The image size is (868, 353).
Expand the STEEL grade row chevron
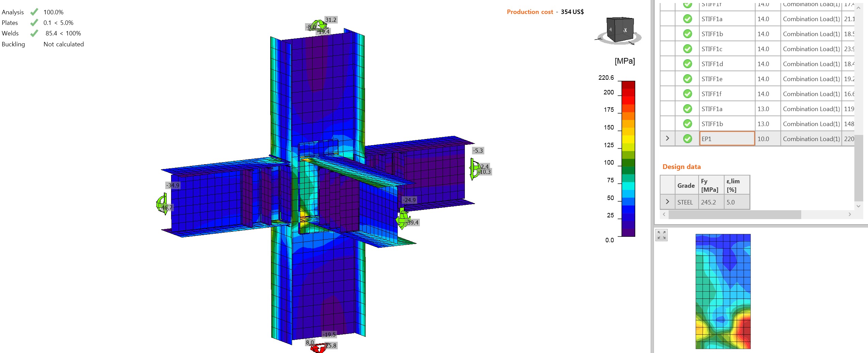667,202
